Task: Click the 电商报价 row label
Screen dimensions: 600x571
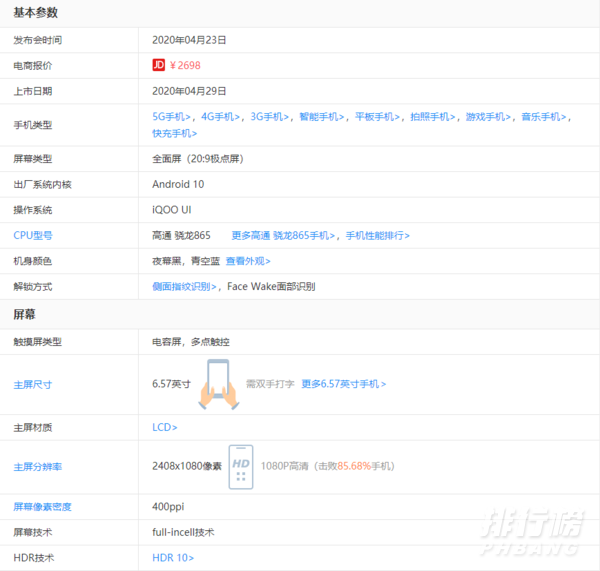Action: (33, 66)
